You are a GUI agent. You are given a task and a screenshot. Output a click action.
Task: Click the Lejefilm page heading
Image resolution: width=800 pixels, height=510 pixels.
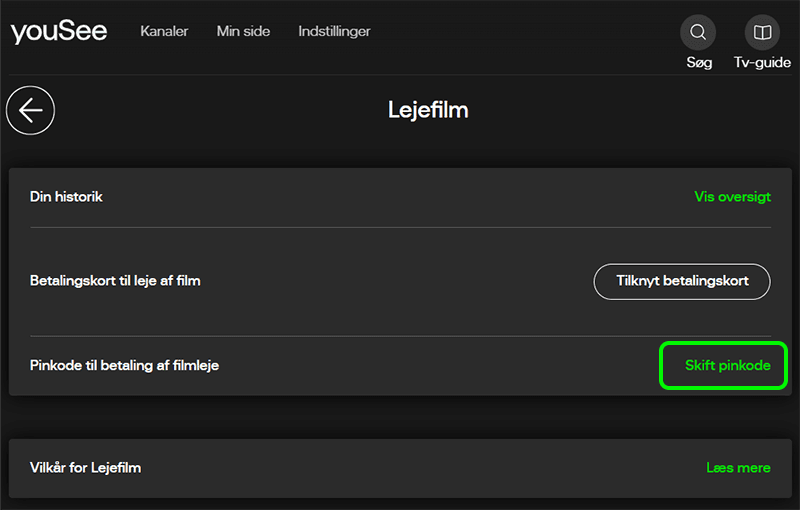[x=428, y=110]
